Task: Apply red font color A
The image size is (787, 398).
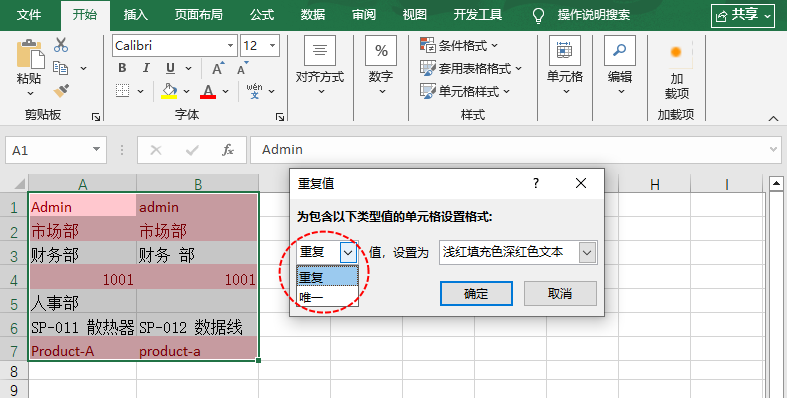Action: tap(208, 91)
